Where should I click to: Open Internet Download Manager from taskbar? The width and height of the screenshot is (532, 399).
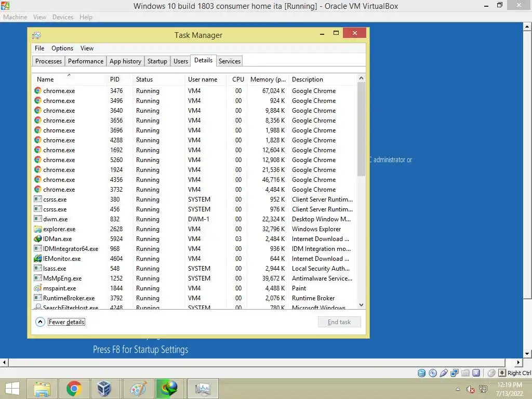click(170, 389)
